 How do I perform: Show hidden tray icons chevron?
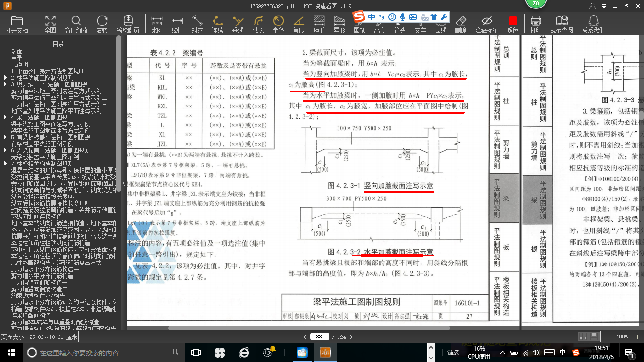coord(503,353)
